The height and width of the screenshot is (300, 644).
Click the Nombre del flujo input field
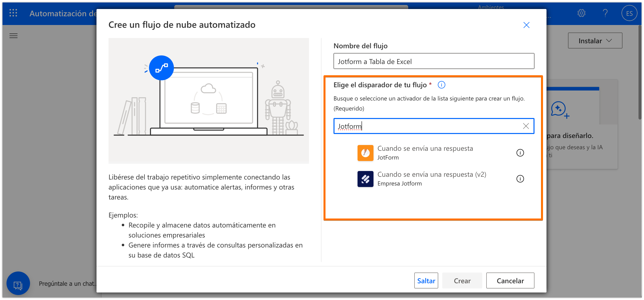pyautogui.click(x=434, y=61)
